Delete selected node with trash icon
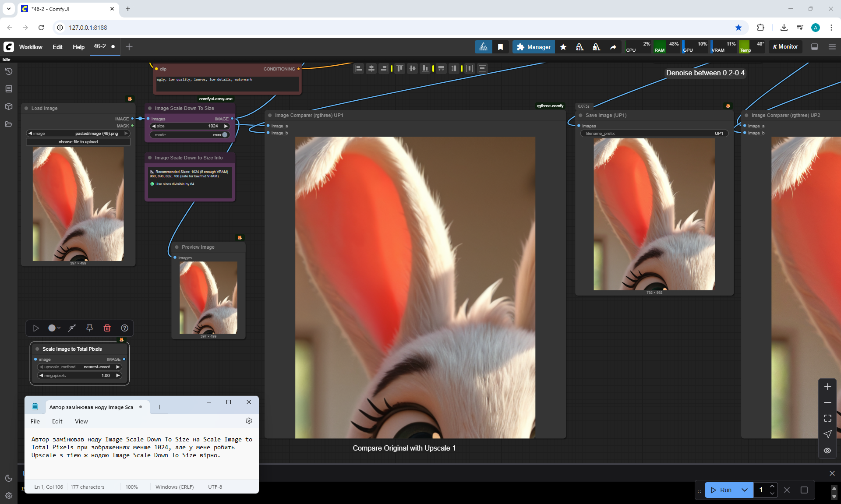 point(107,328)
